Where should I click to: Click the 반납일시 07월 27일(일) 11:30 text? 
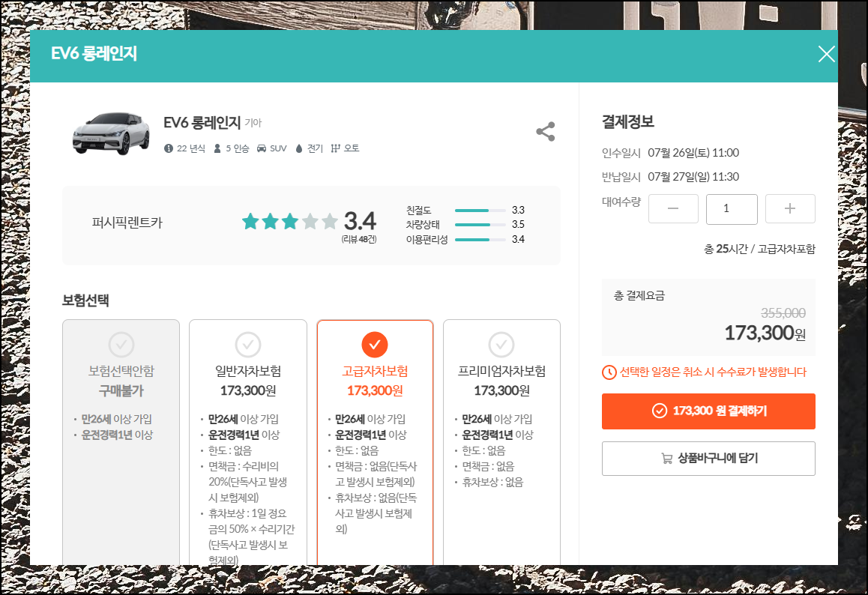(x=670, y=177)
